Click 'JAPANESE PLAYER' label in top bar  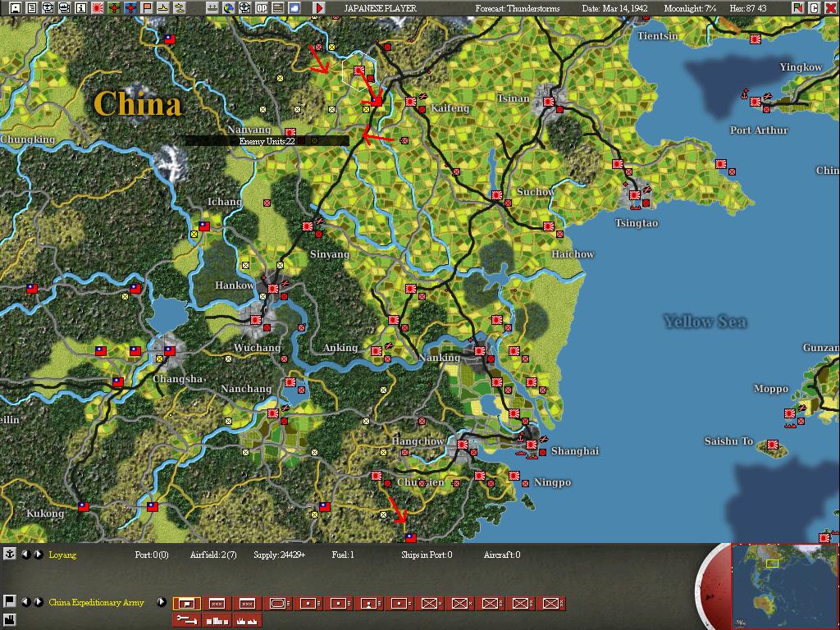[x=380, y=8]
